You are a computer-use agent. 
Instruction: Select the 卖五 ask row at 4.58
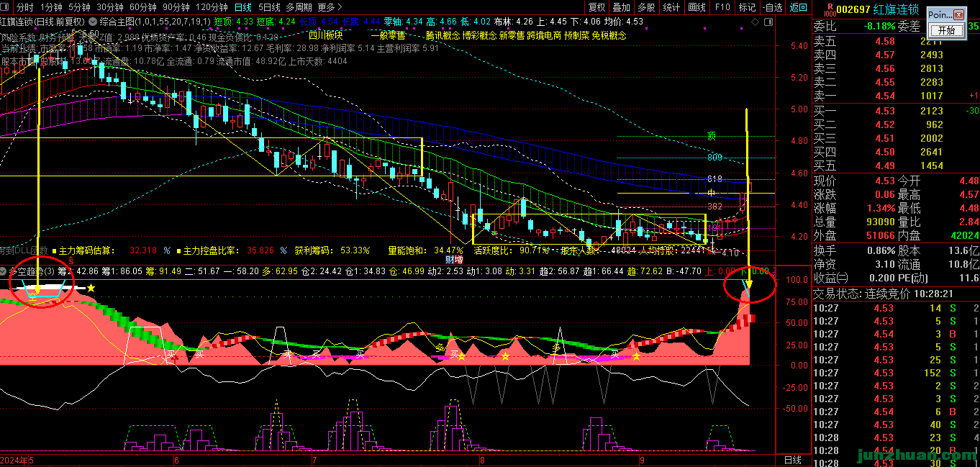point(896,41)
